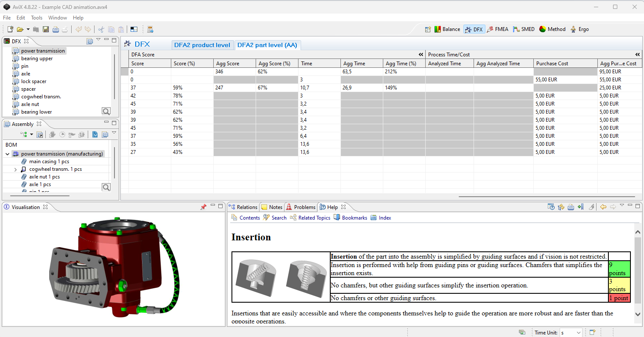Collapse the power transmission (manufacturing) node
Viewport: 644px width, 337px height.
point(7,154)
